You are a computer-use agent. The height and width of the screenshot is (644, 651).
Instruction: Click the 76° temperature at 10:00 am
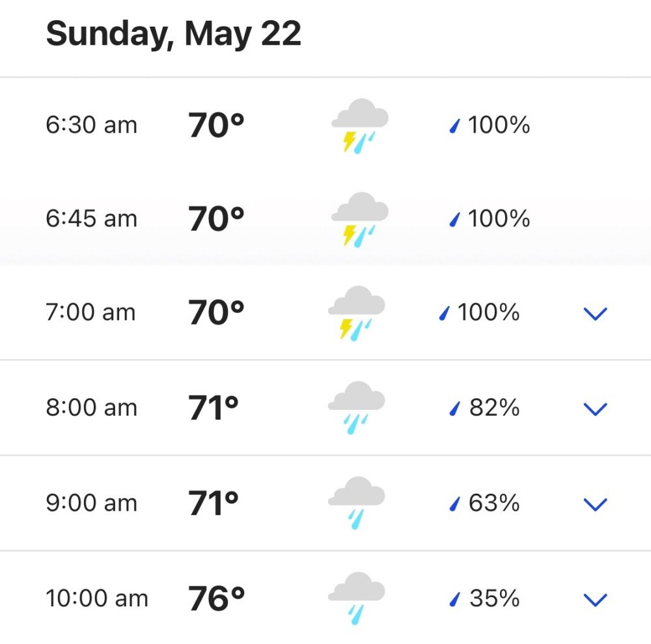[x=216, y=598]
